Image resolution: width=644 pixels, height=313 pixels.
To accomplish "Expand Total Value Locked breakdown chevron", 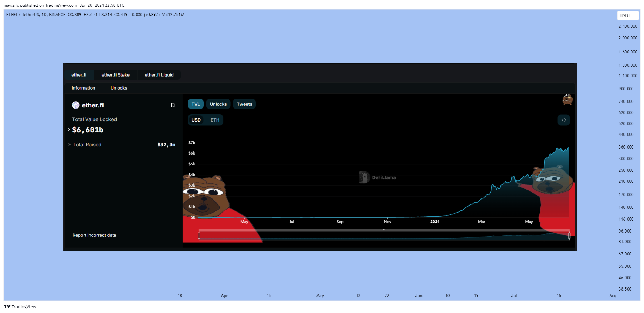I will (69, 130).
